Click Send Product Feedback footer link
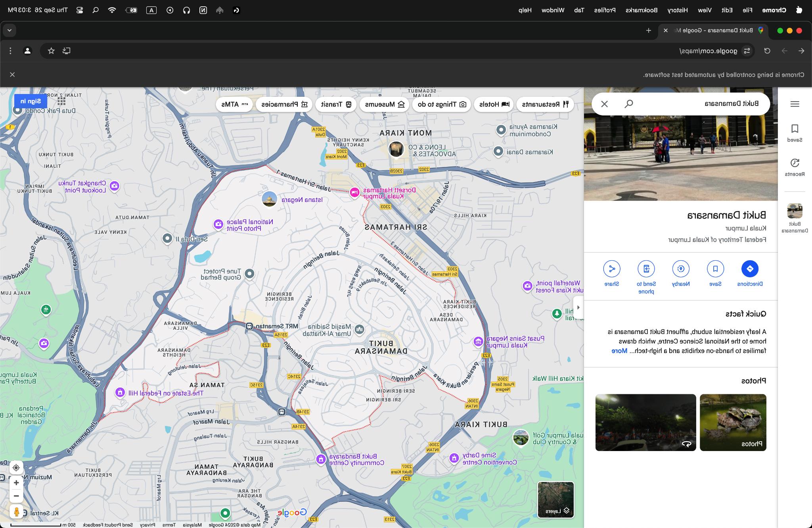 108,525
